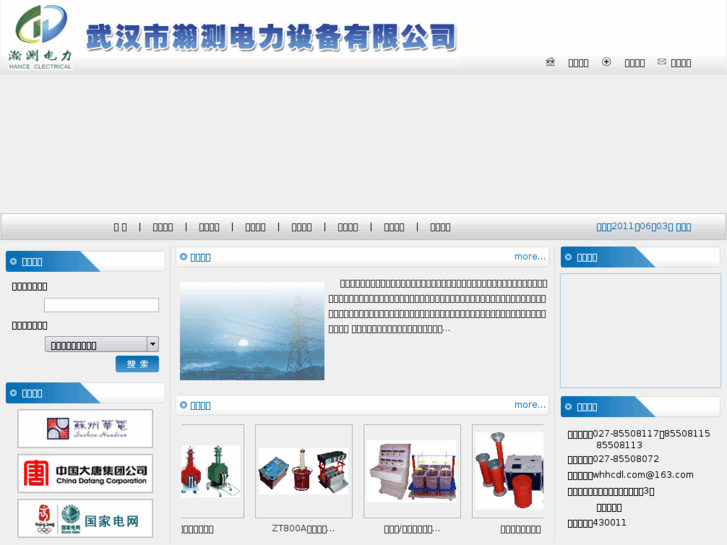Focus the search keyword text field
This screenshot has height=545, width=727.
click(102, 305)
